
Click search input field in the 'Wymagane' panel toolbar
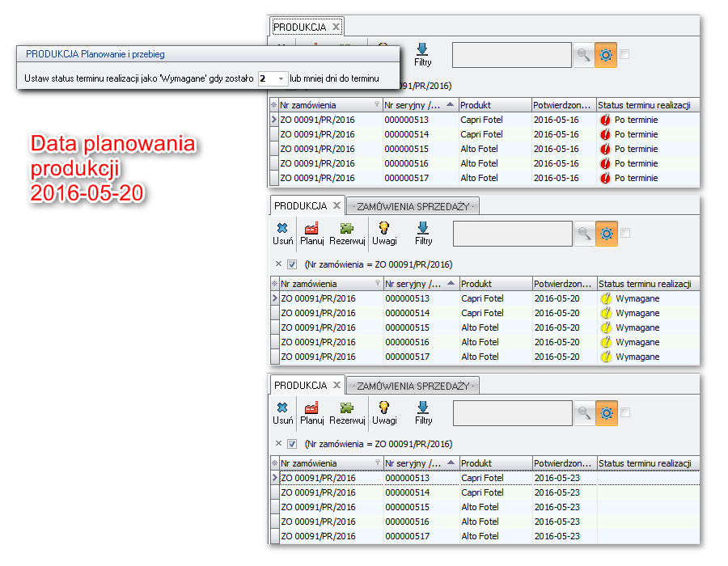coord(511,234)
